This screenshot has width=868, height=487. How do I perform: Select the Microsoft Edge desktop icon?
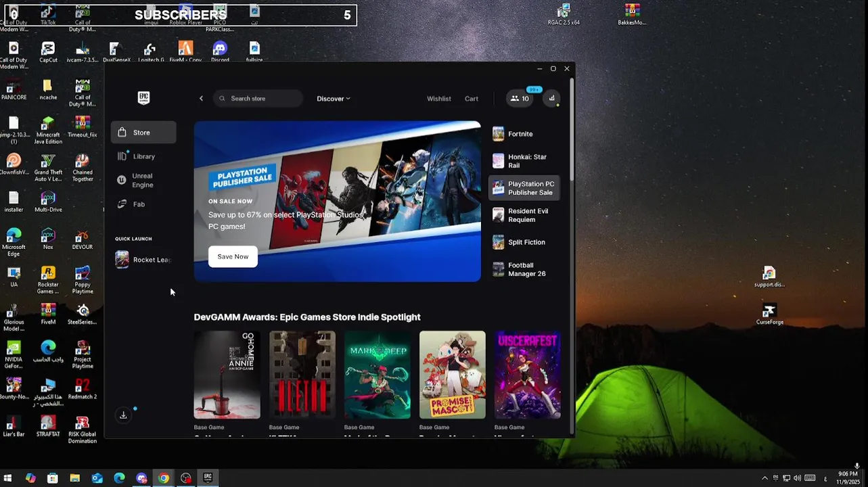click(14, 243)
